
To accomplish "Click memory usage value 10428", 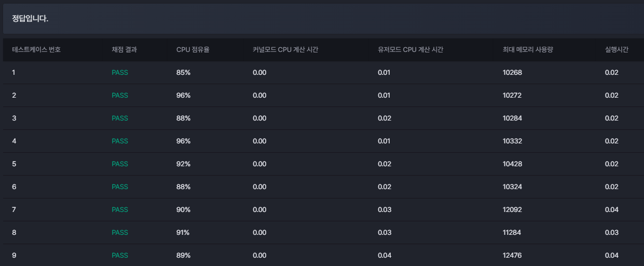I will tap(512, 164).
